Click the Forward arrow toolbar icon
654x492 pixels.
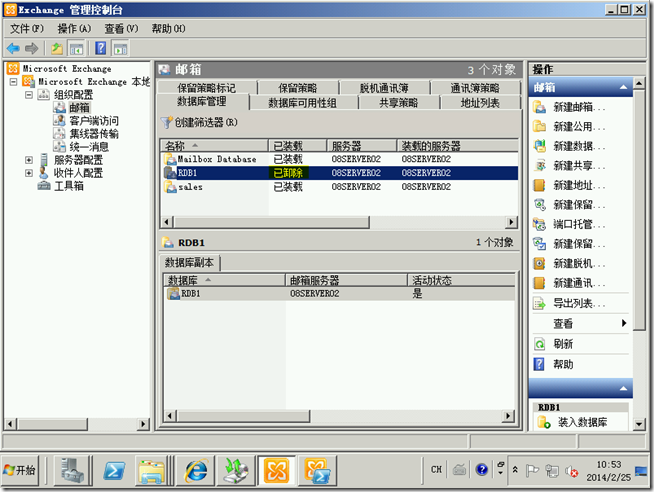tap(31, 49)
